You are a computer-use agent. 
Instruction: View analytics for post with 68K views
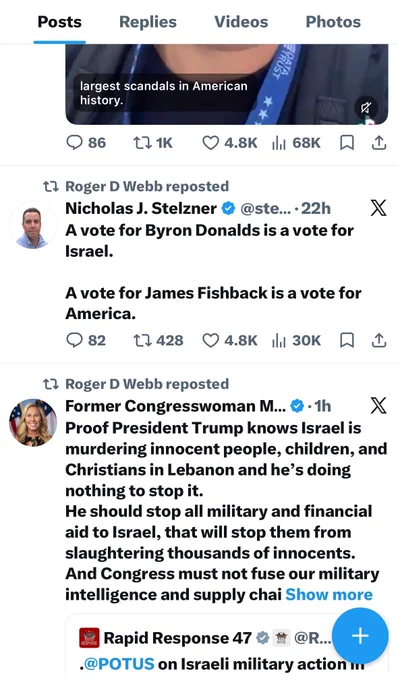[x=296, y=143]
